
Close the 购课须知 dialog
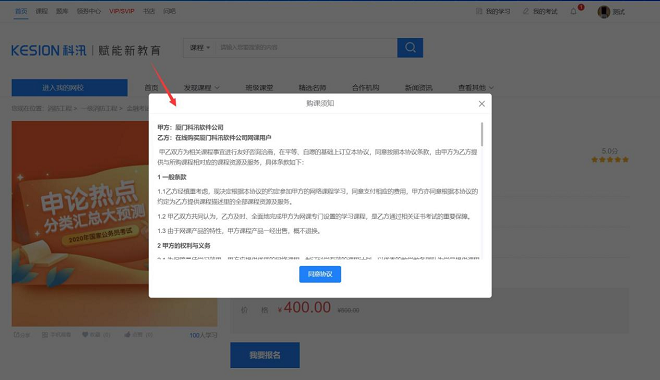pyautogui.click(x=482, y=104)
